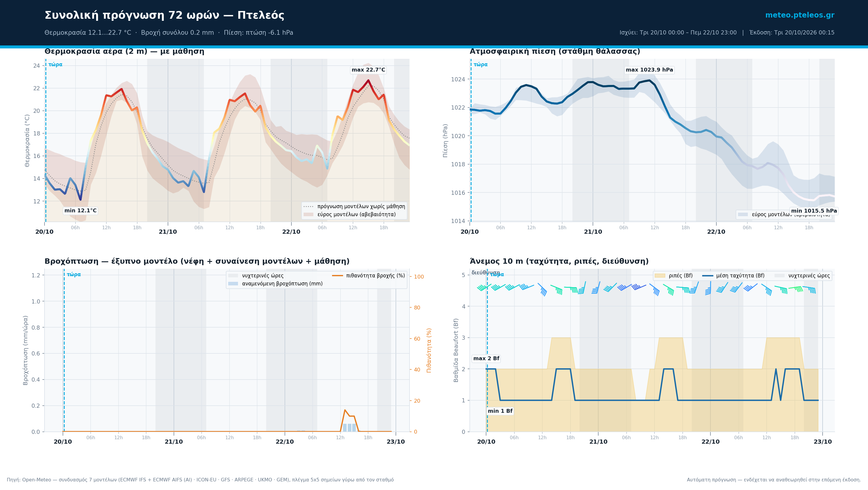Click the '21/10' date tick under temperature chart
The height and width of the screenshot is (490, 868).
(168, 232)
